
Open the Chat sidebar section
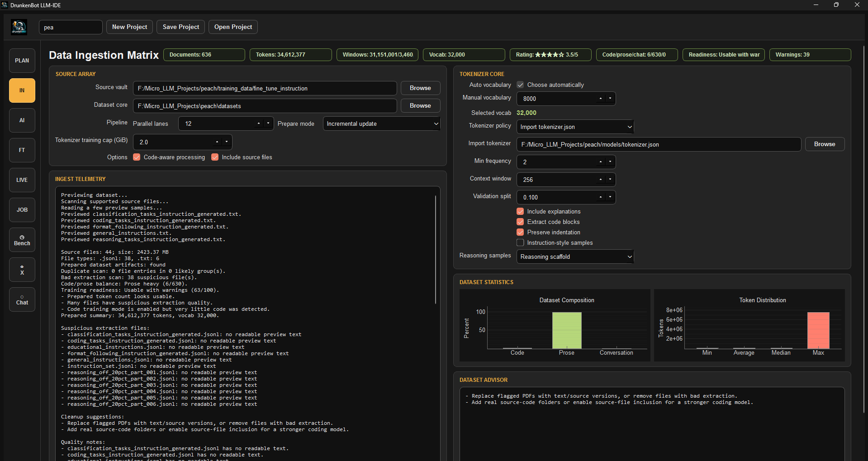click(x=22, y=299)
